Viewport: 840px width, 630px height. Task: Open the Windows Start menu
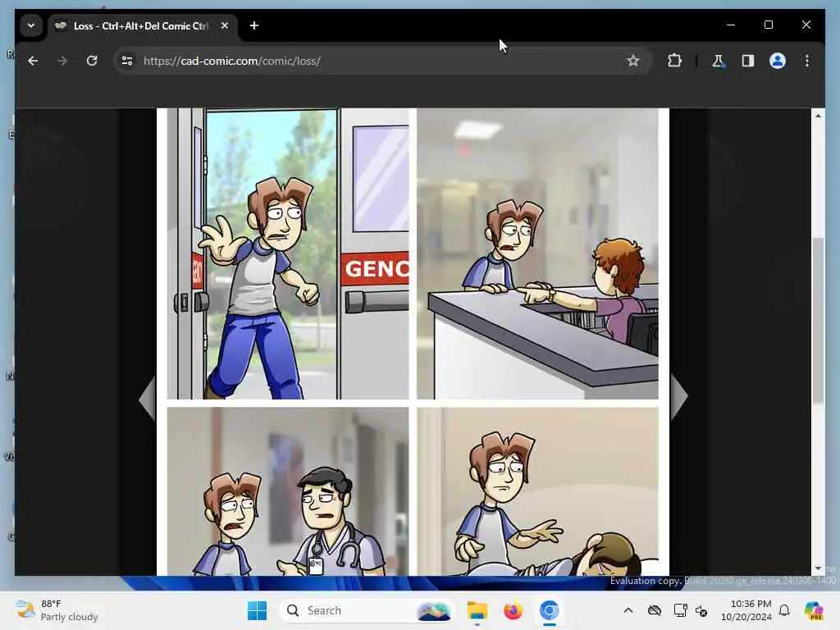coord(257,610)
